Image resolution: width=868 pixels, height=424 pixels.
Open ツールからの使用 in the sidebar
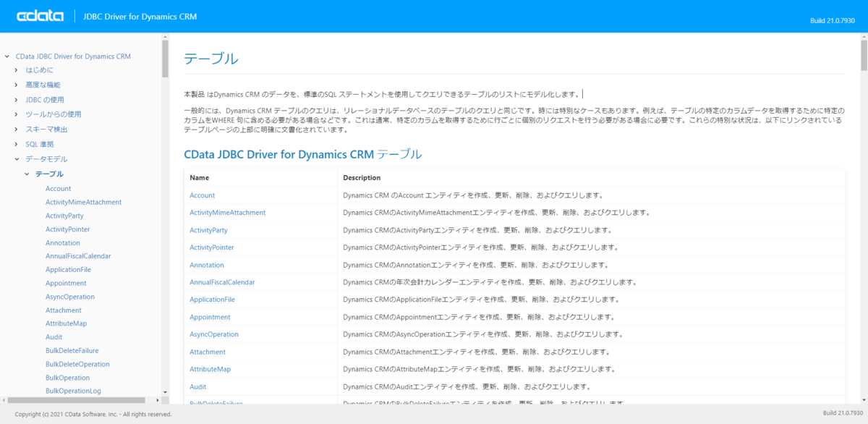pyautogui.click(x=53, y=114)
